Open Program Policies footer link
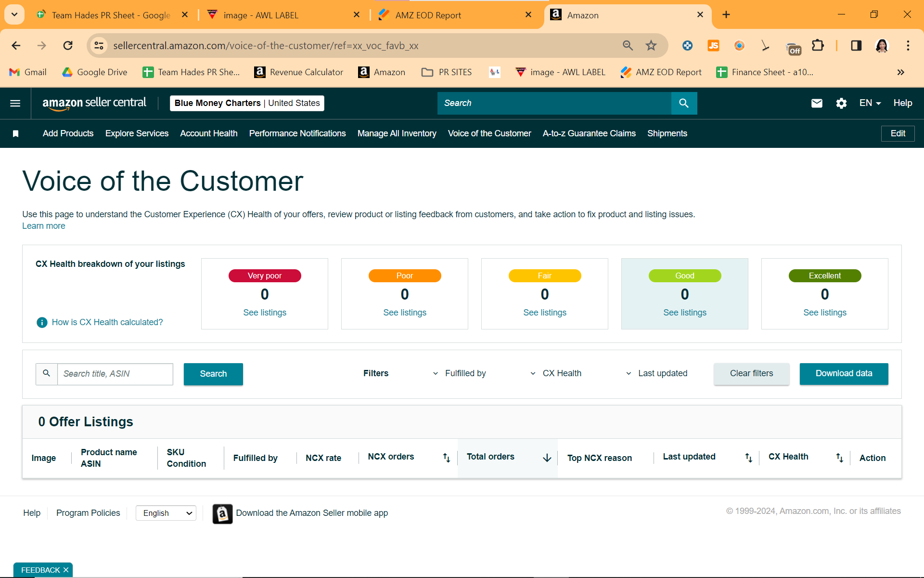924x578 pixels. coord(88,513)
